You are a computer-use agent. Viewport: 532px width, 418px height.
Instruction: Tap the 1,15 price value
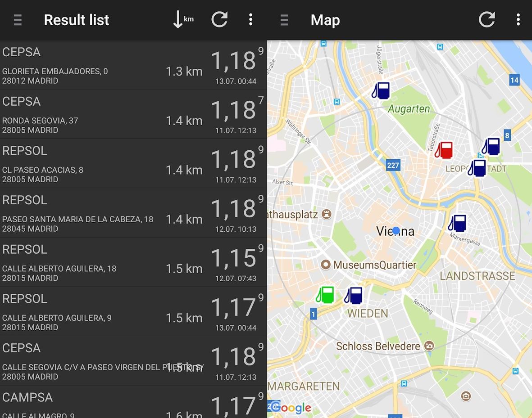click(234, 258)
